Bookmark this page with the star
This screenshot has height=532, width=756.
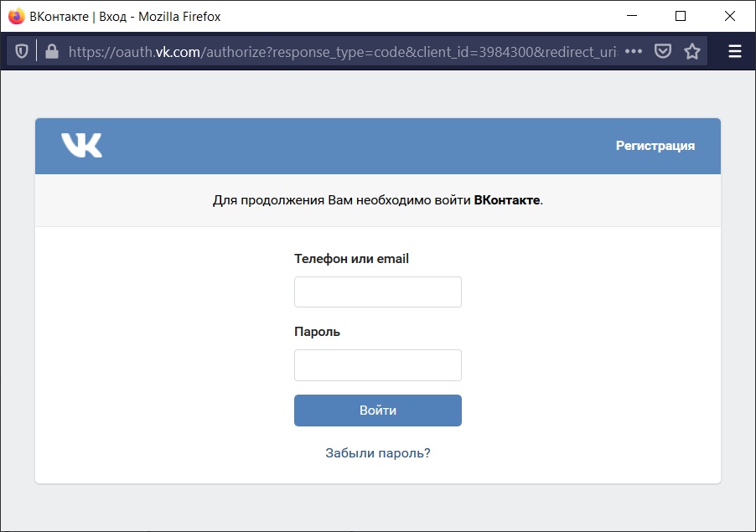(691, 51)
